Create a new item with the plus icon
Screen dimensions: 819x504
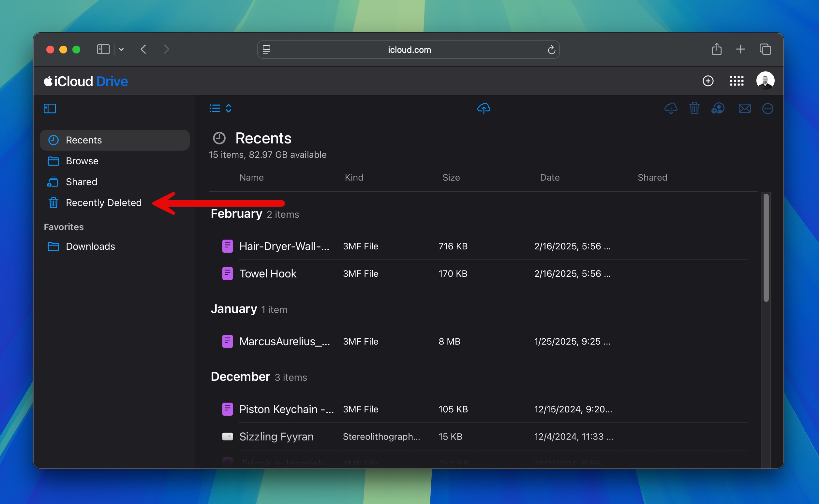[x=708, y=81]
